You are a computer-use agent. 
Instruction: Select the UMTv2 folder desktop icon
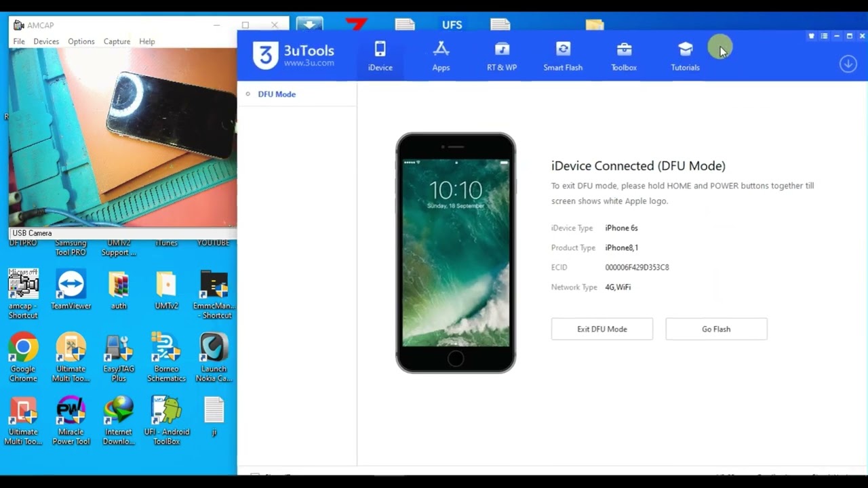click(x=166, y=290)
